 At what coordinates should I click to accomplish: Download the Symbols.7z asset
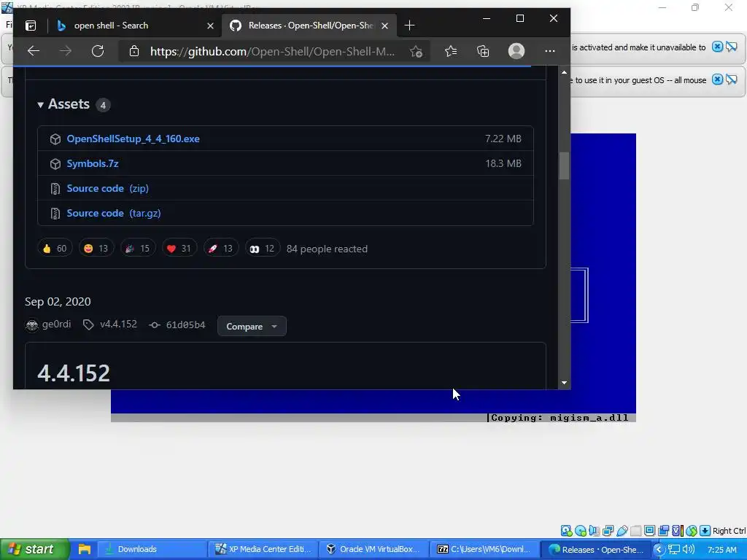[x=93, y=163]
